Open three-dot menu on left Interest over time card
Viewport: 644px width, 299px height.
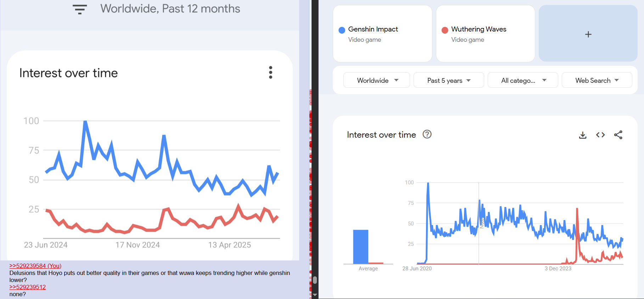(270, 73)
